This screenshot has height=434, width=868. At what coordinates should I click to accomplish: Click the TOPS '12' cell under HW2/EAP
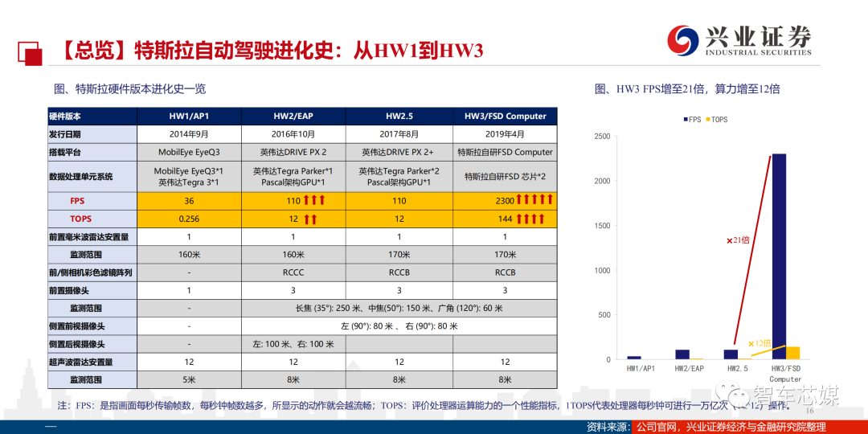click(293, 219)
